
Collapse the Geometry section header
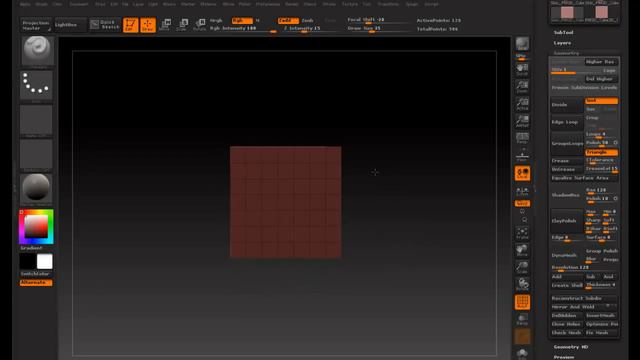tap(566, 53)
